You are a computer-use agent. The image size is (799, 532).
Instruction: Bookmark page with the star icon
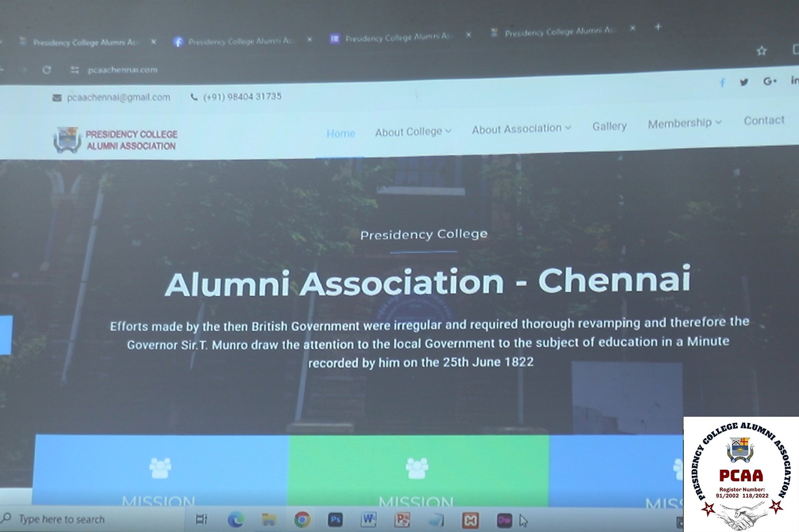point(762,50)
